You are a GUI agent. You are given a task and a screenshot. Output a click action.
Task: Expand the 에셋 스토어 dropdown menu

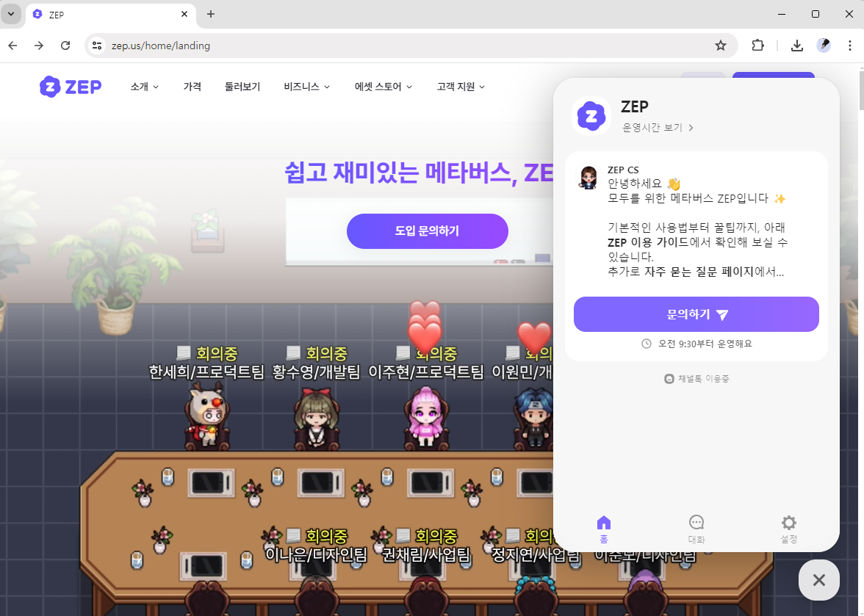tap(383, 87)
